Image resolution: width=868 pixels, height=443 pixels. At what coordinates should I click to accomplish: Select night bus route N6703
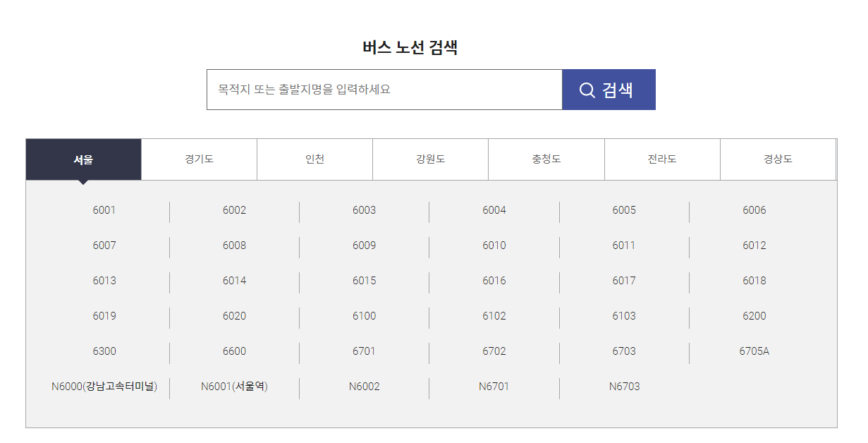[x=623, y=387]
